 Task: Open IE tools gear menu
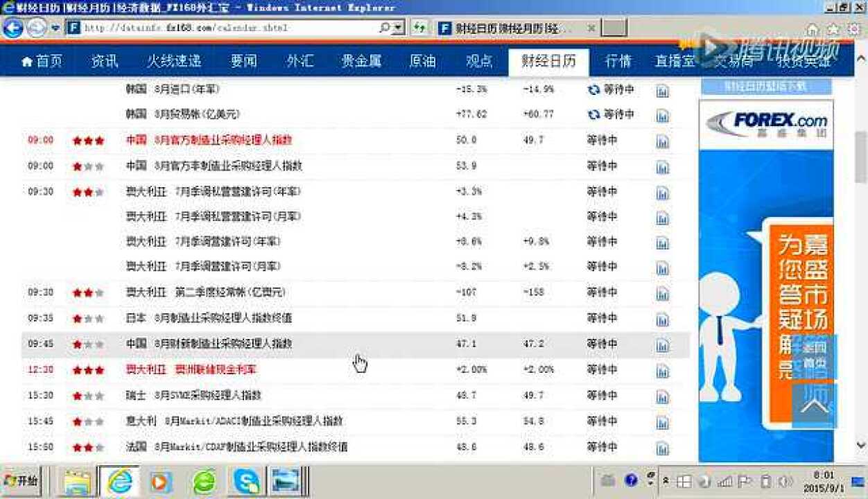(852, 29)
